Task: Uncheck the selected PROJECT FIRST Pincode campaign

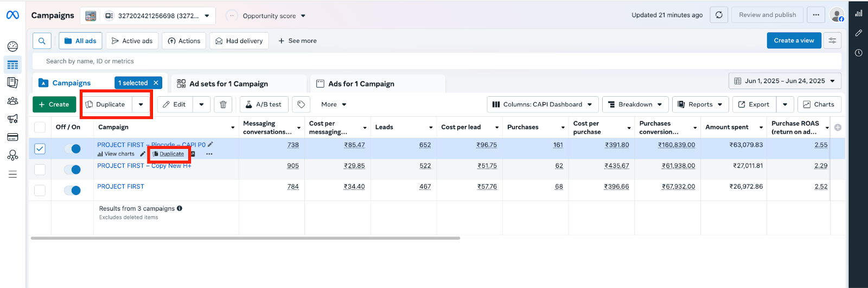Action: (40, 149)
